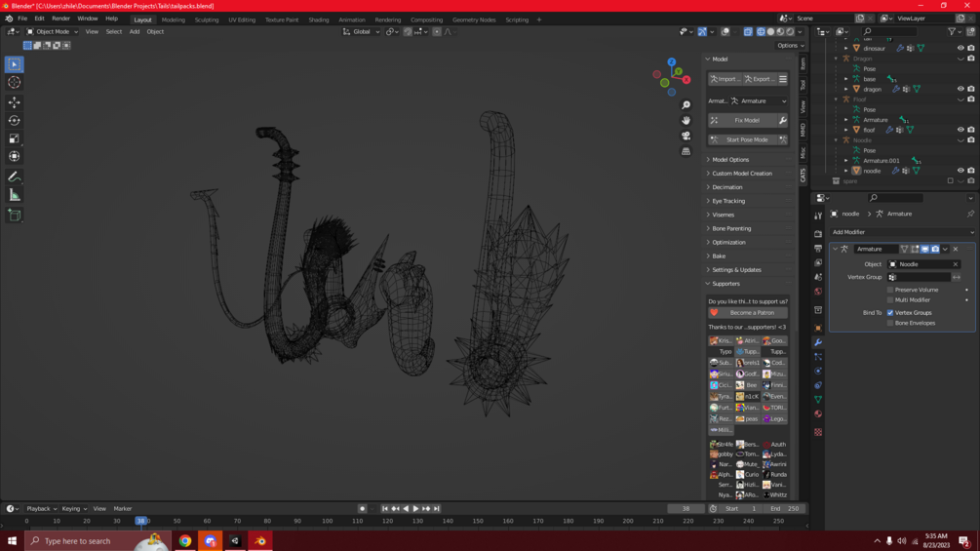Image resolution: width=980 pixels, height=551 pixels.
Task: Click the End frame field
Action: [x=785, y=508]
